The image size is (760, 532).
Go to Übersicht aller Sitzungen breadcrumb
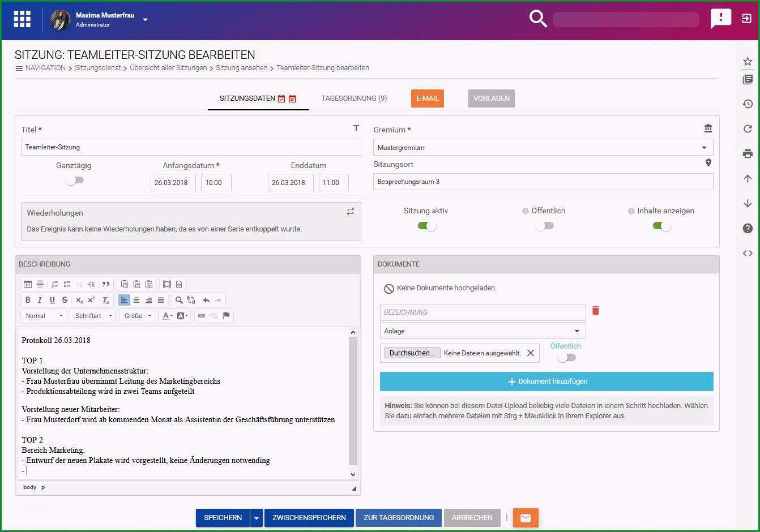click(x=168, y=68)
